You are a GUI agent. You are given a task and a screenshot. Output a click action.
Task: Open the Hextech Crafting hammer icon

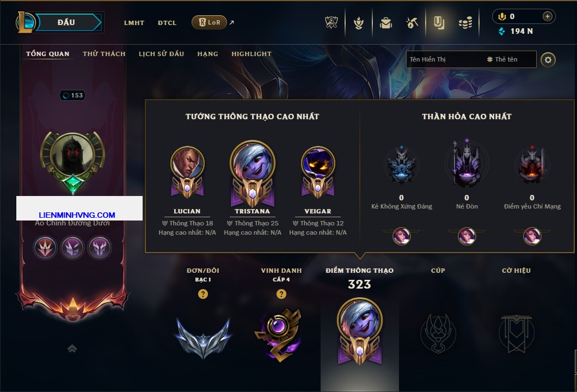pyautogui.click(x=412, y=23)
